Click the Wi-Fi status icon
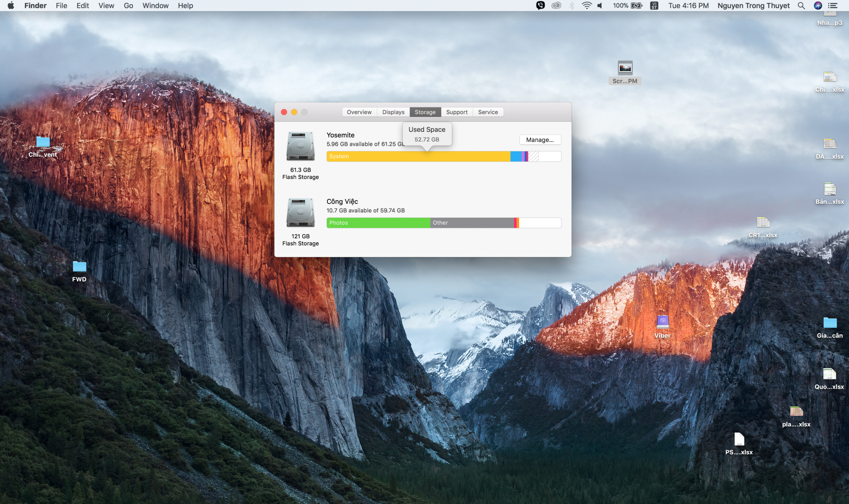Image resolution: width=849 pixels, height=504 pixels. click(x=587, y=6)
